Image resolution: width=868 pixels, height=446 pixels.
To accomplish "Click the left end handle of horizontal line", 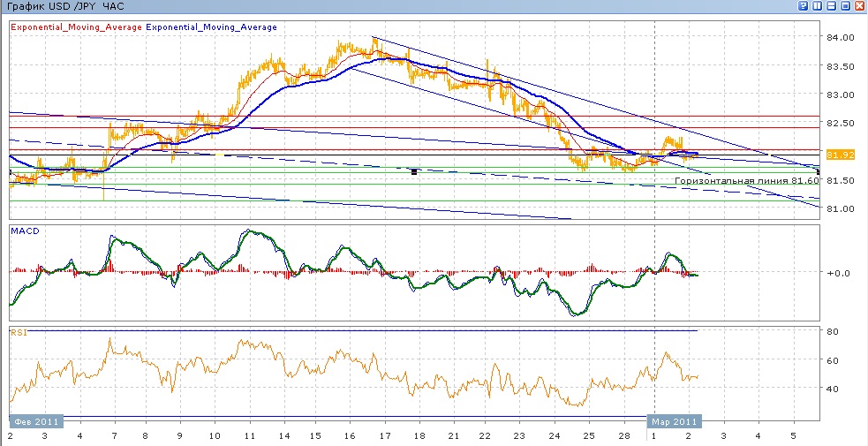I will (x=10, y=172).
